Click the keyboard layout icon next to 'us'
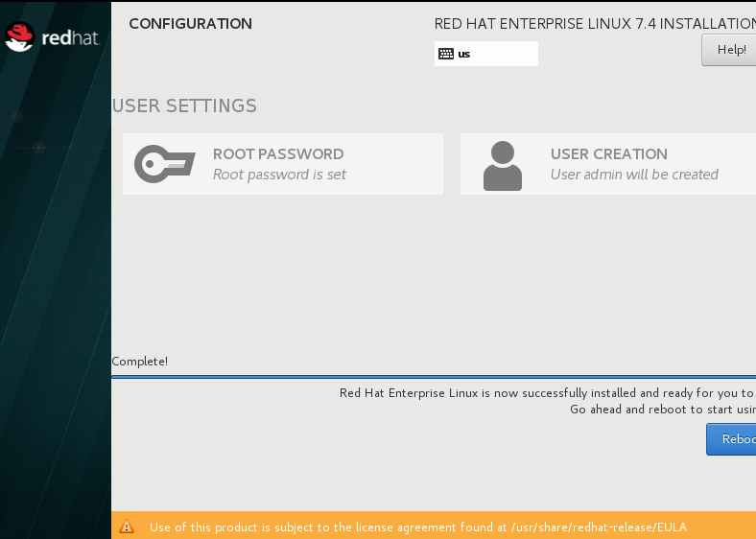Image resolution: width=756 pixels, height=539 pixels. point(445,54)
